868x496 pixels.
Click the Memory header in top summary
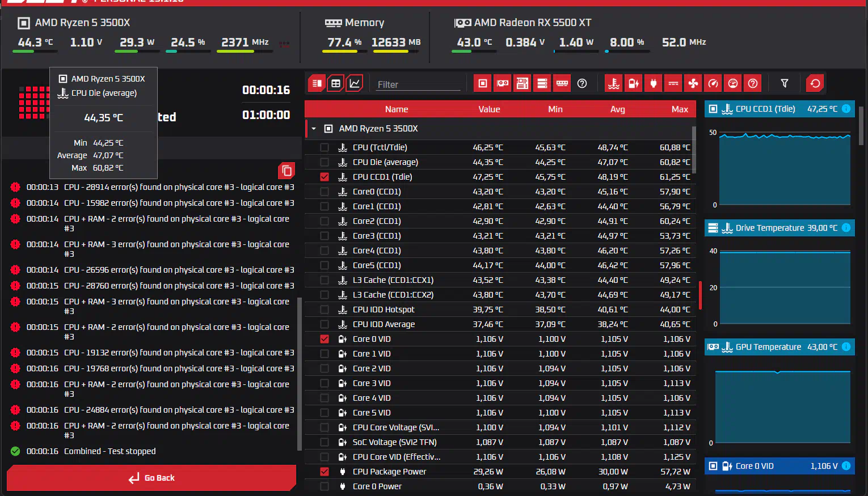(355, 23)
